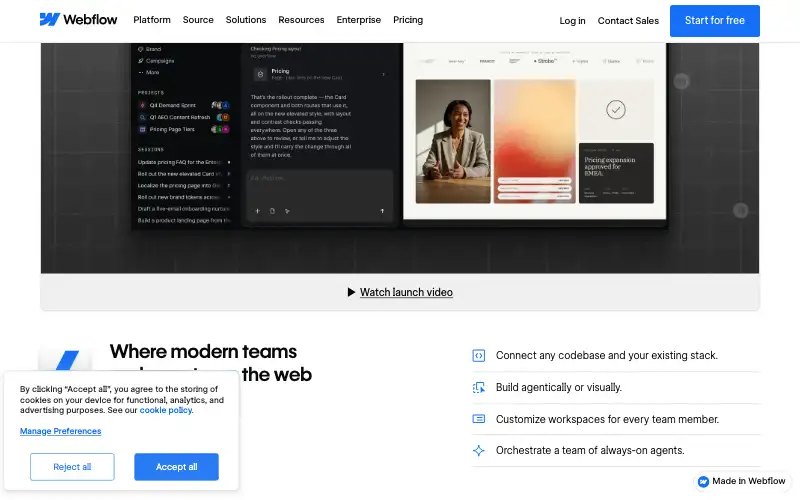The height and width of the screenshot is (500, 800).
Task: Select 'Orchestrate a team of always-on agents.'
Action: pyautogui.click(x=590, y=451)
